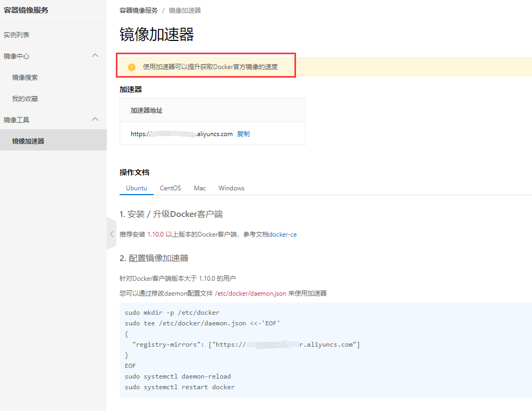This screenshot has height=411, width=532.
Task: Click the /etc/docker/daemon.json path text
Action: point(250,293)
